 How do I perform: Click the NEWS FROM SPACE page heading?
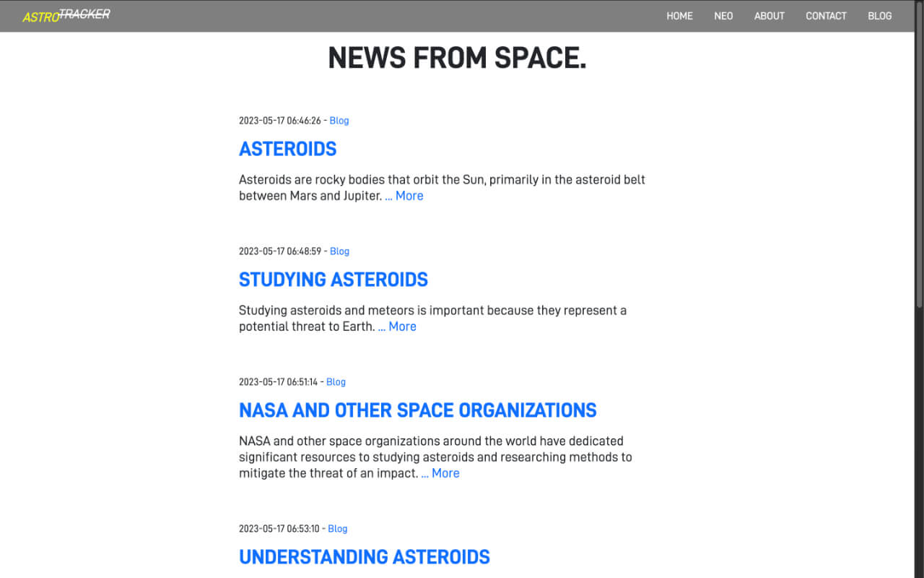458,57
